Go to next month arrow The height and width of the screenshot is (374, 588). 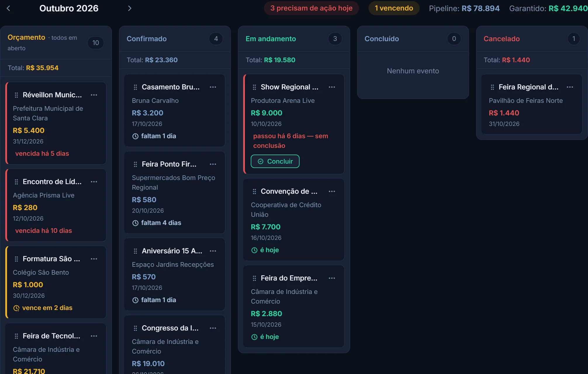pyautogui.click(x=129, y=8)
